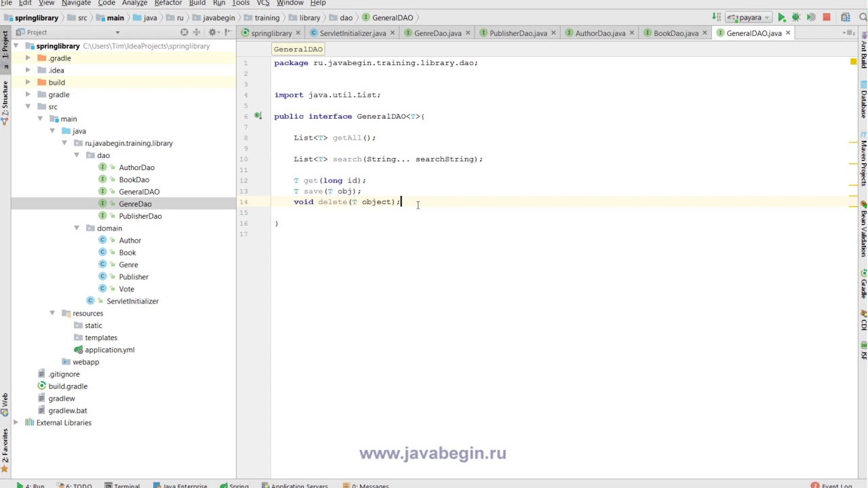Open the Navigate menu
This screenshot has width=868, height=488.
coord(76,3)
